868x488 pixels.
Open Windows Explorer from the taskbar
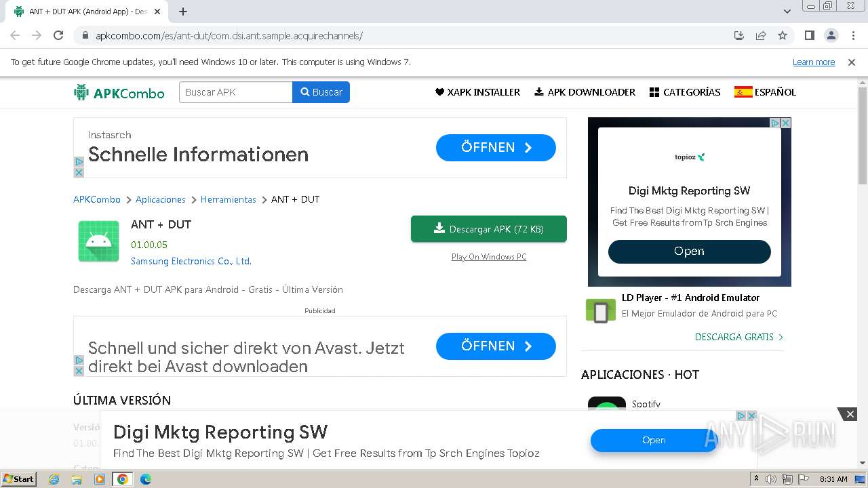click(x=77, y=479)
